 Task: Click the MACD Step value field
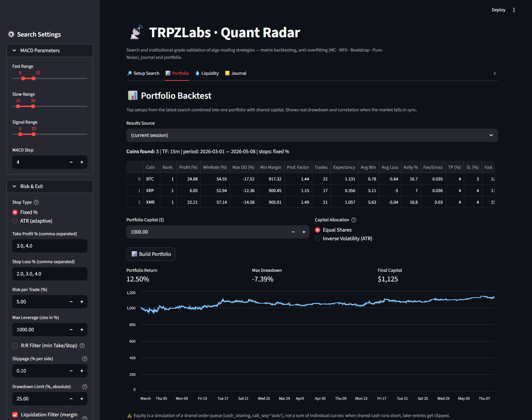coord(39,162)
